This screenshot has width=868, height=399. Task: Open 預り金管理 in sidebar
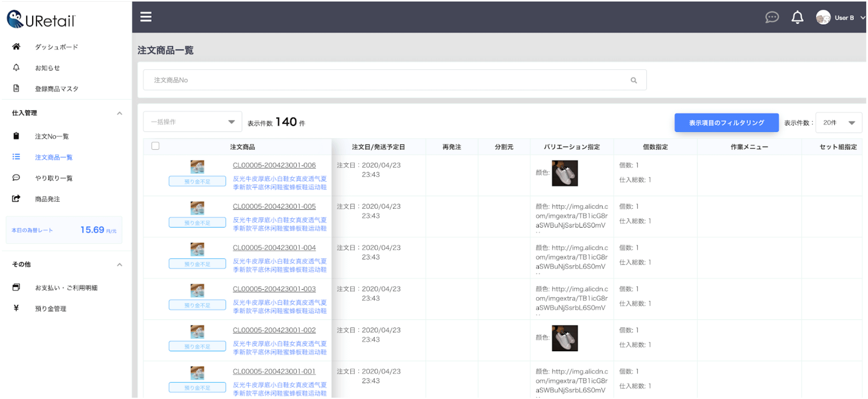(51, 308)
